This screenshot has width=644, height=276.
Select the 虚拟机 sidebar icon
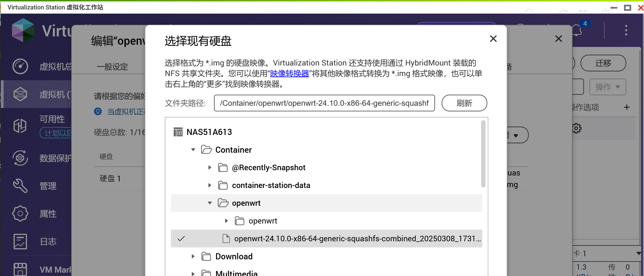20,94
